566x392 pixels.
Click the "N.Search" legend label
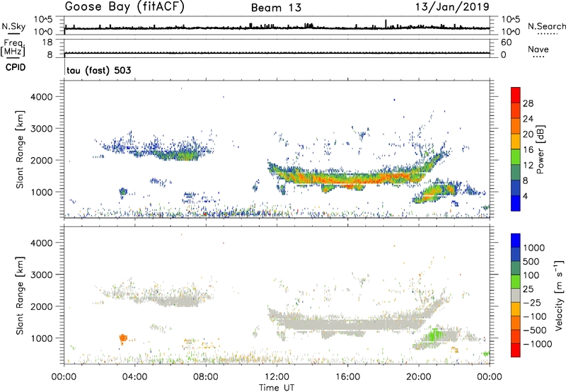coord(547,26)
